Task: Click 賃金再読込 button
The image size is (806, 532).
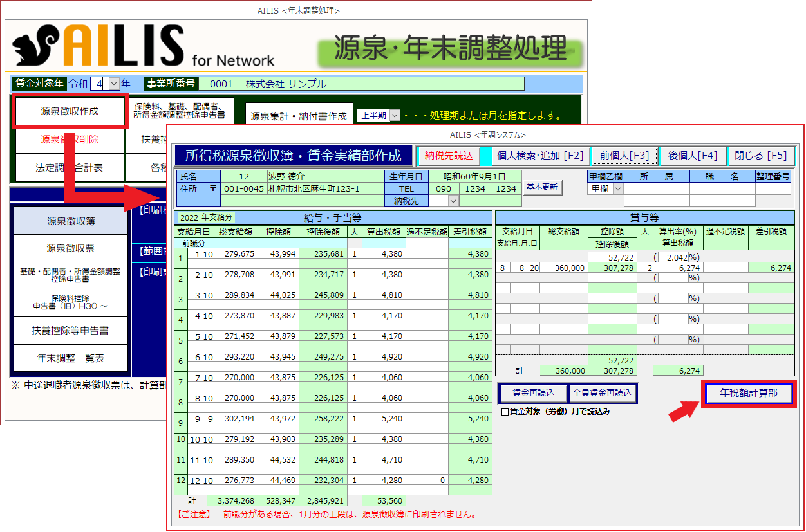Action: [533, 393]
